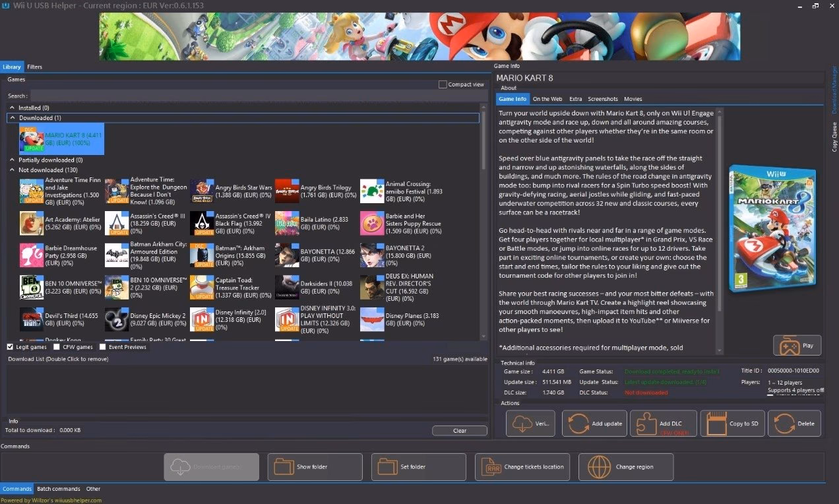Switch to the Extra tab
839x504 pixels.
(x=576, y=99)
